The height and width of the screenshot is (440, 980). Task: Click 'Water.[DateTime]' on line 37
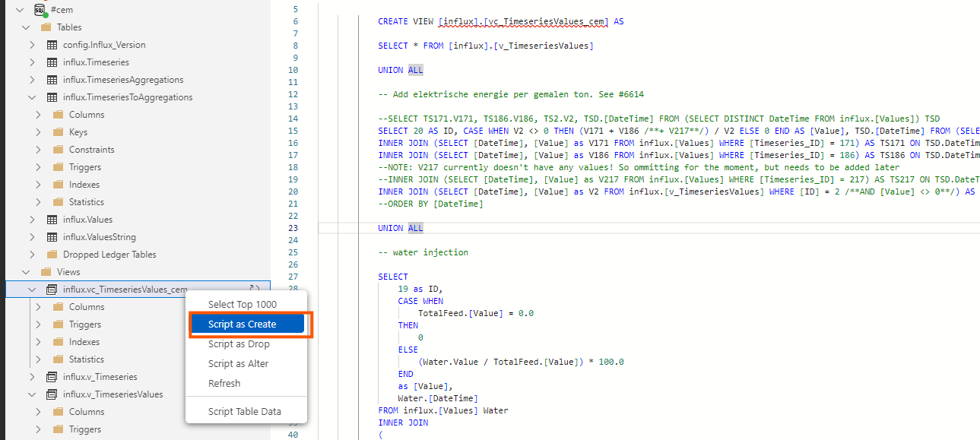[x=438, y=398]
